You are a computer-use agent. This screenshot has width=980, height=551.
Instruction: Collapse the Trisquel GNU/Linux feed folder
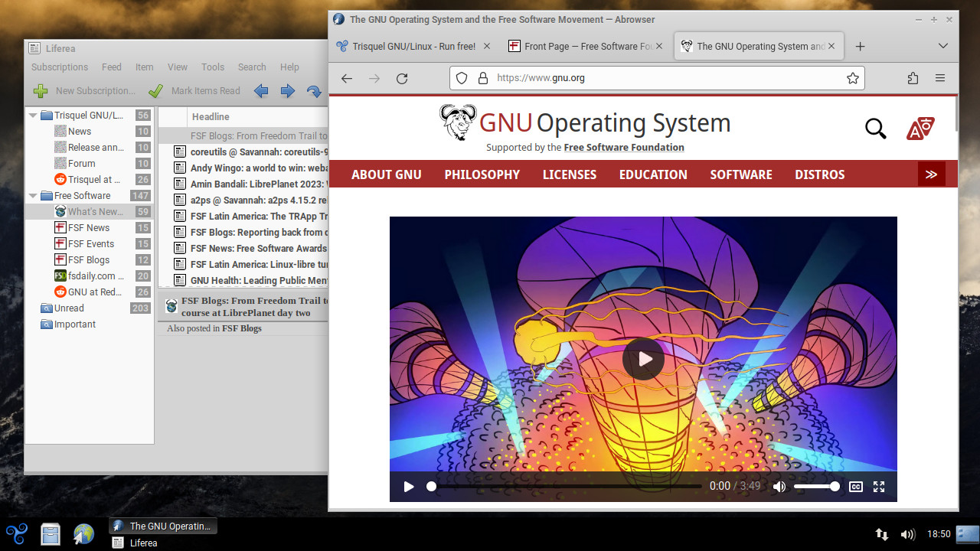(33, 116)
